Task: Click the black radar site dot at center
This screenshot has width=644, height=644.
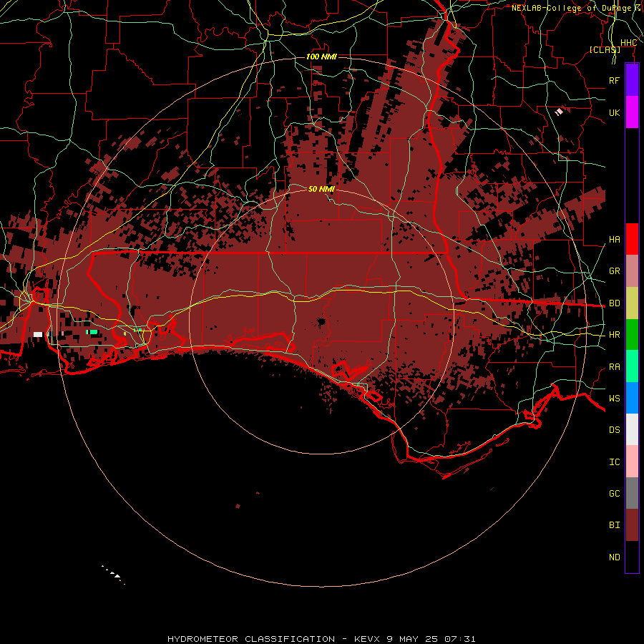Action: point(321,321)
